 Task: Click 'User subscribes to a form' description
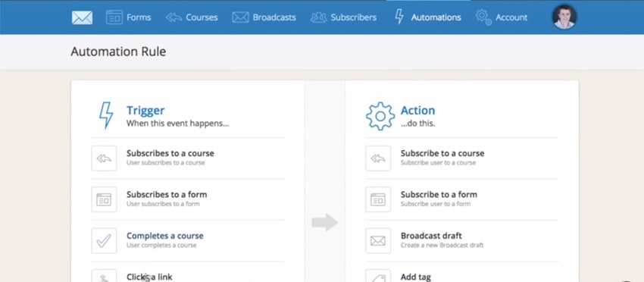[163, 204]
